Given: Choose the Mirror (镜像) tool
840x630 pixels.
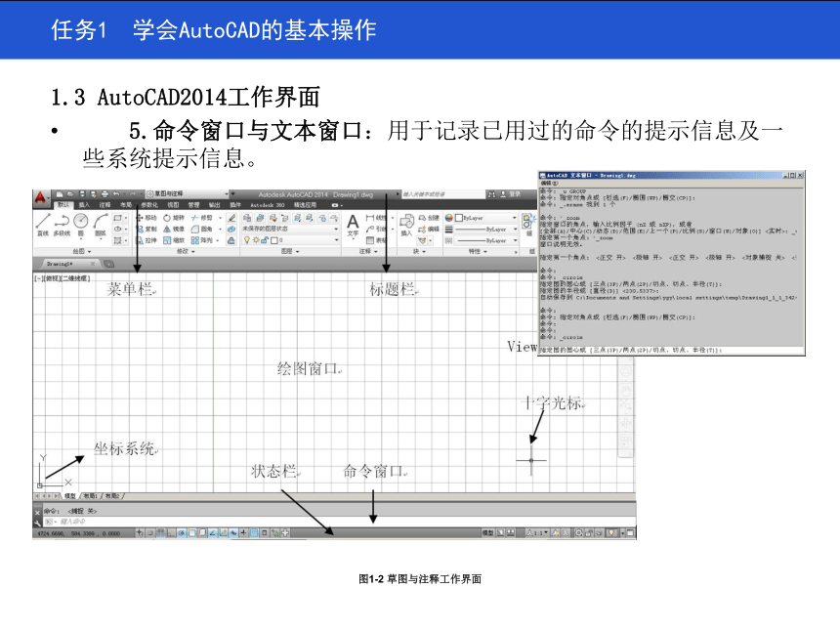Looking at the screenshot, I should 174,229.
